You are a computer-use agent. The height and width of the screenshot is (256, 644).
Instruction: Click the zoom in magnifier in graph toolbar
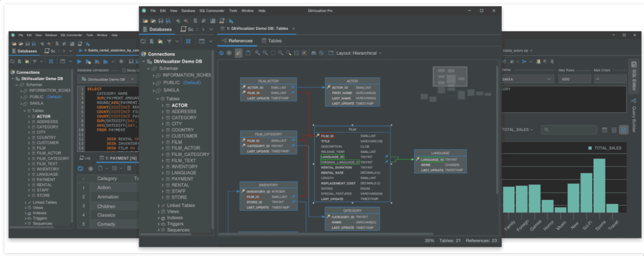point(257,53)
